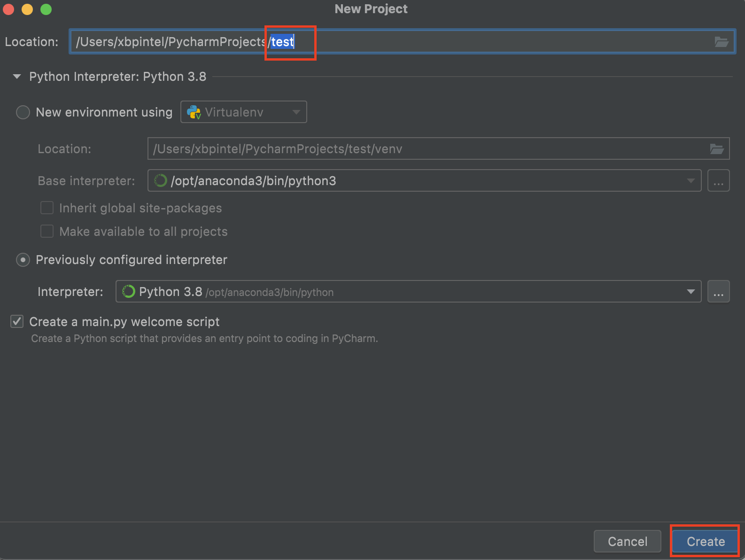Click the Create a Python script description text
The width and height of the screenshot is (745, 560).
[204, 338]
